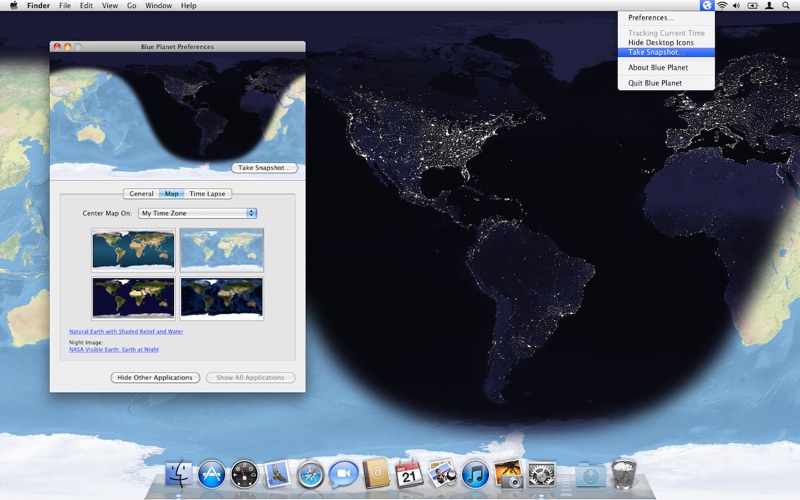Launch Safari from the dock
800x500 pixels.
click(310, 473)
